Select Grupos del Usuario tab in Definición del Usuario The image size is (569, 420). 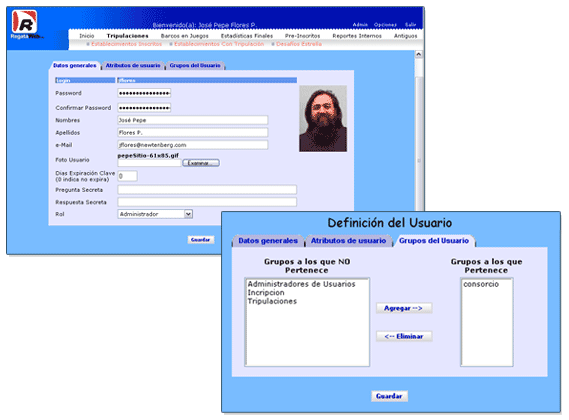coord(434,241)
